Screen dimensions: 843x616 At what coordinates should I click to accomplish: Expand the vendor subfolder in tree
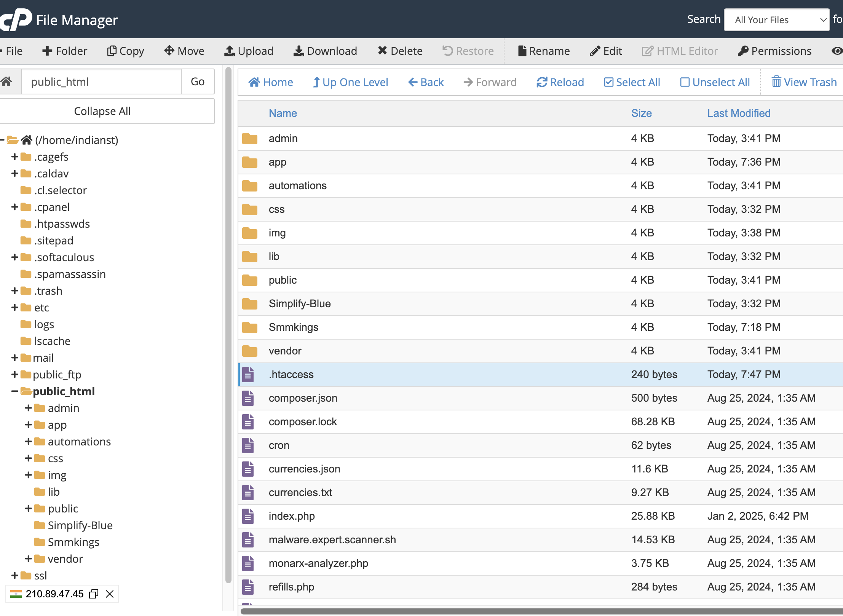(x=28, y=559)
